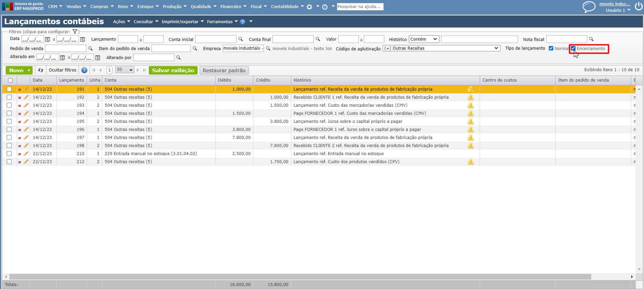Image resolution: width=644 pixels, height=289 pixels.
Task: Open the chat speech bubble icon
Action: 589,7
